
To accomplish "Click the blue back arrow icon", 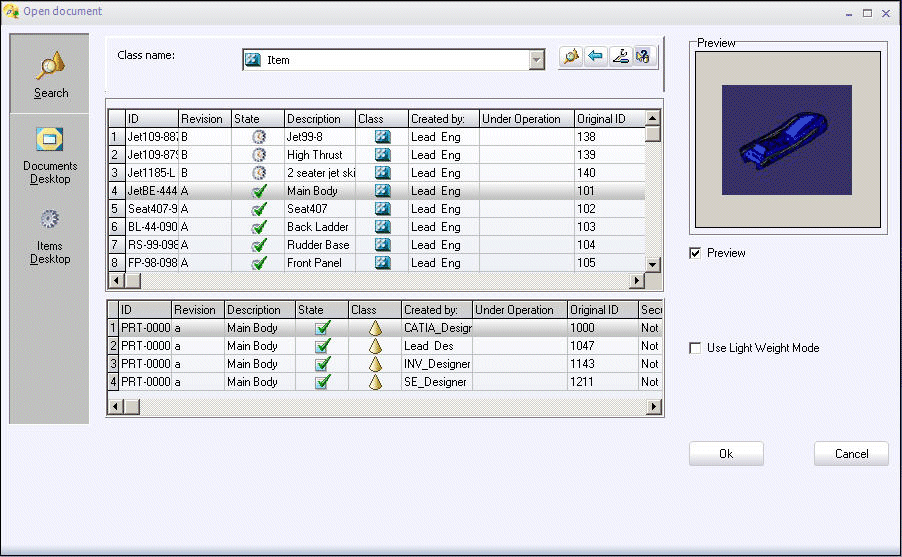I will click(x=596, y=57).
